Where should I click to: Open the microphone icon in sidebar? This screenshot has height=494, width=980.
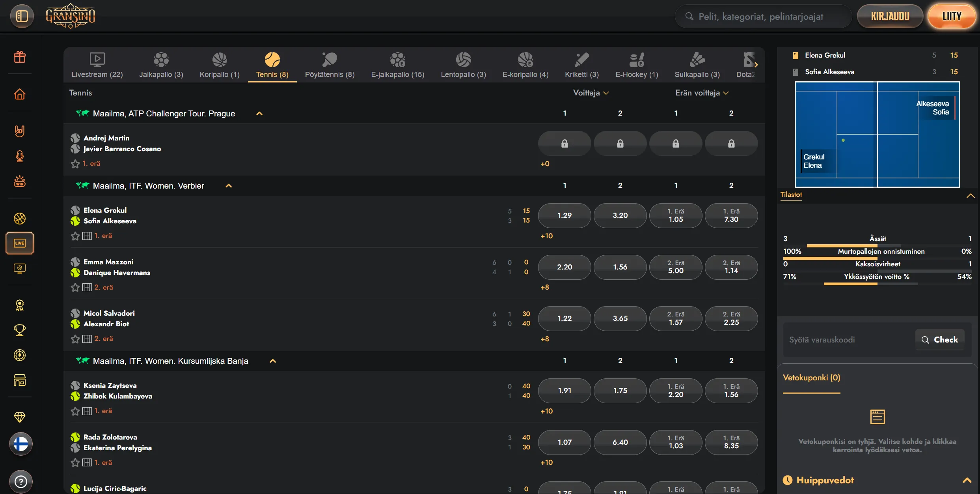click(x=20, y=156)
